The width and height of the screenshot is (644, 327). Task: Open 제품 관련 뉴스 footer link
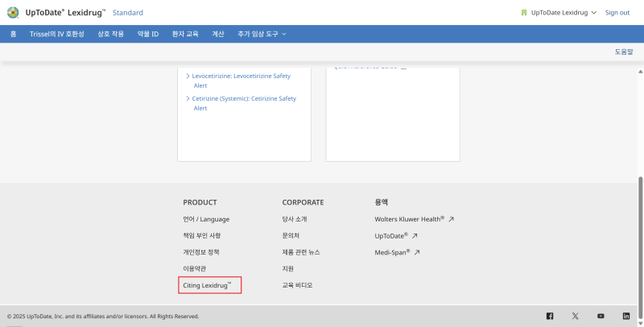[x=301, y=252]
